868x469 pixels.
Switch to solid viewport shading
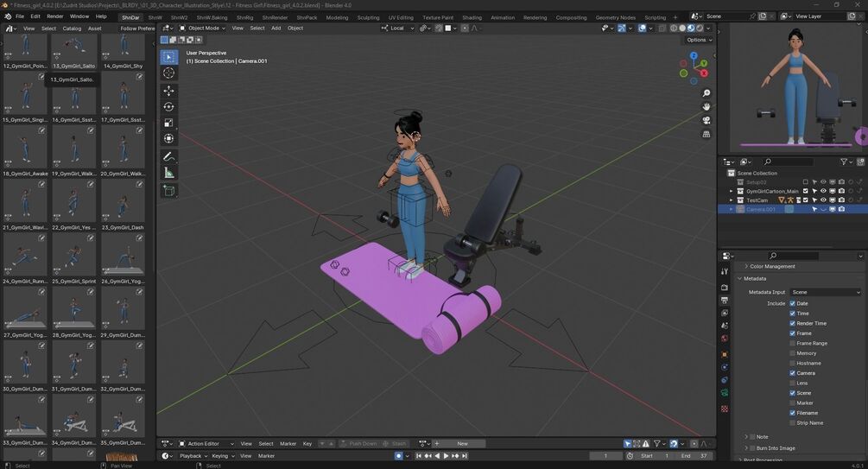point(682,28)
